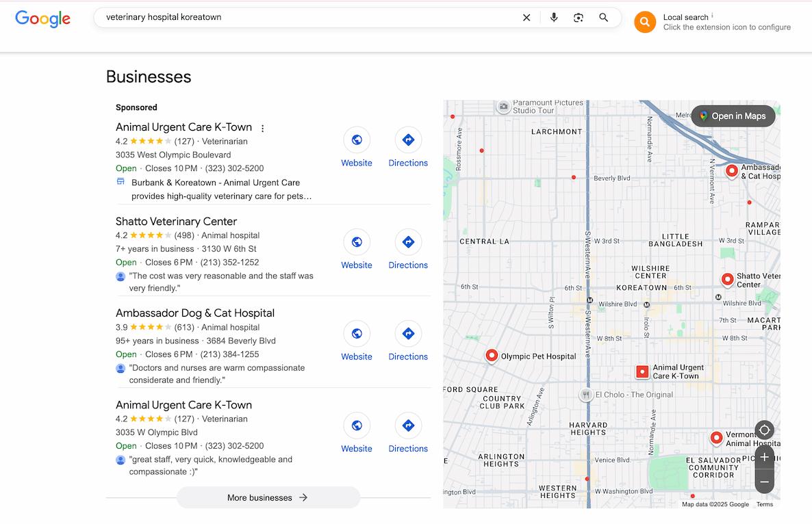This screenshot has width=812, height=524.
Task: Click the More businesses button
Action: tap(268, 497)
